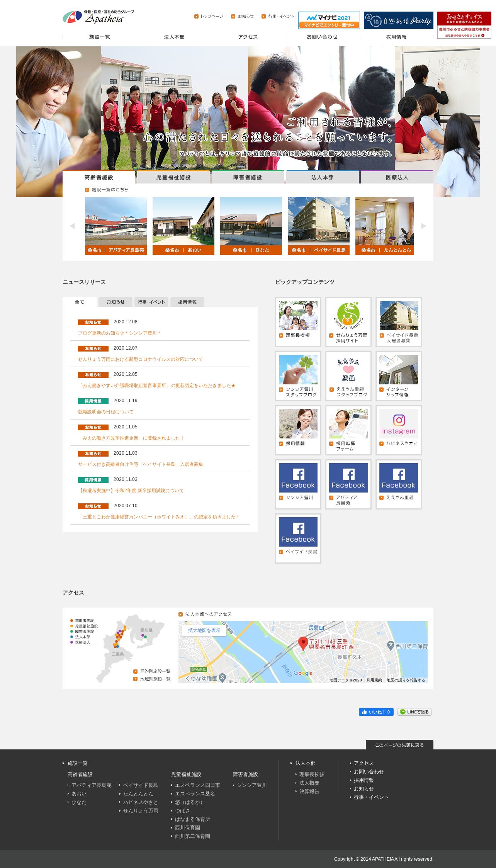Share the page via LINEで送る button
Viewport: 496px width, 868px height.
[x=414, y=712]
